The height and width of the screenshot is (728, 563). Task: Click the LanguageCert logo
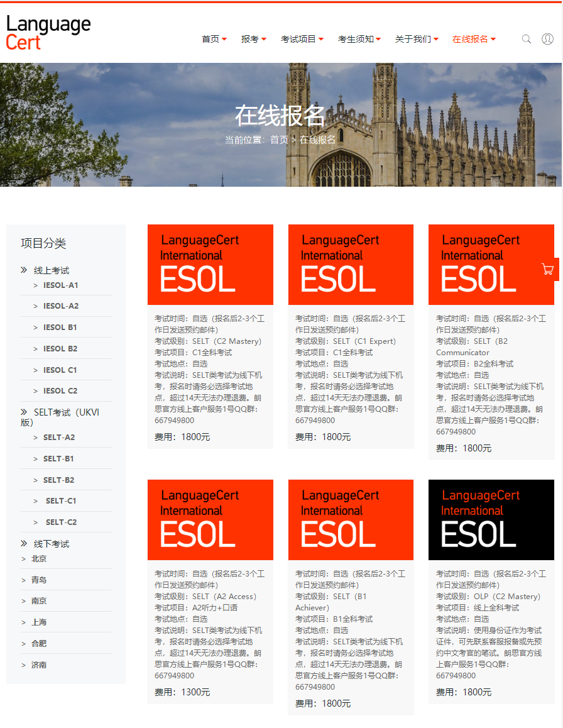coord(48,33)
